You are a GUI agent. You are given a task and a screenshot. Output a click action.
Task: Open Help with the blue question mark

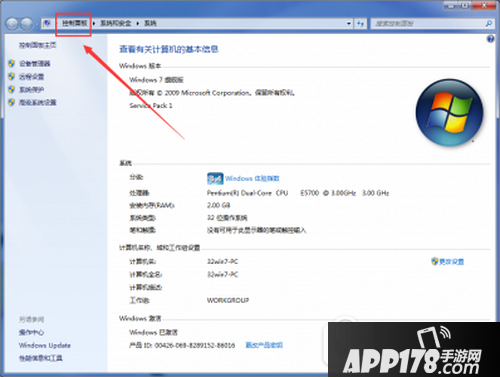coord(490,39)
